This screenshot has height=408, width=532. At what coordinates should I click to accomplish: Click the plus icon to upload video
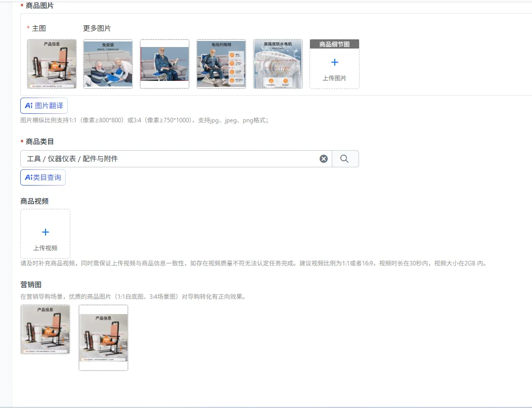46,232
